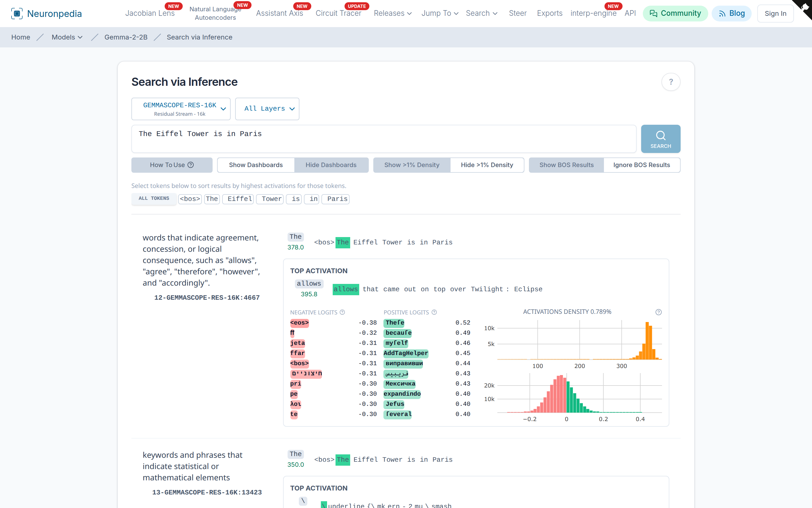Click the 'Jefus' positive logit

(x=394, y=404)
